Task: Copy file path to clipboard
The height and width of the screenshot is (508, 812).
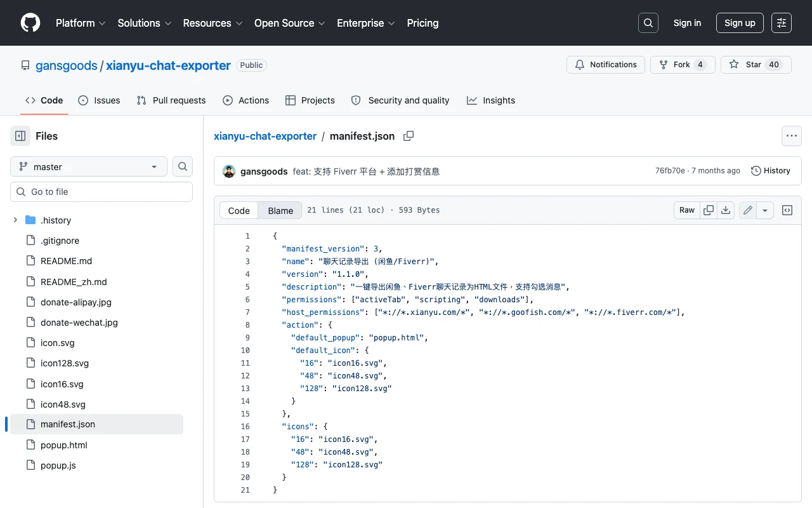Action: (409, 136)
